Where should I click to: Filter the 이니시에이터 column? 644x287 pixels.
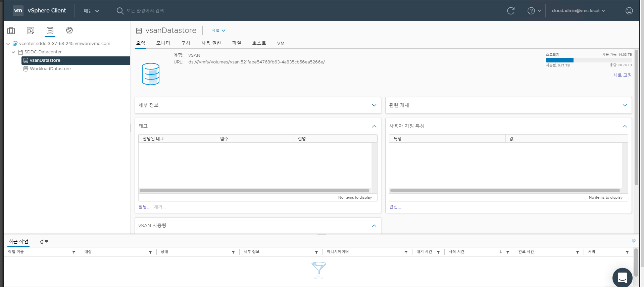[406, 252]
